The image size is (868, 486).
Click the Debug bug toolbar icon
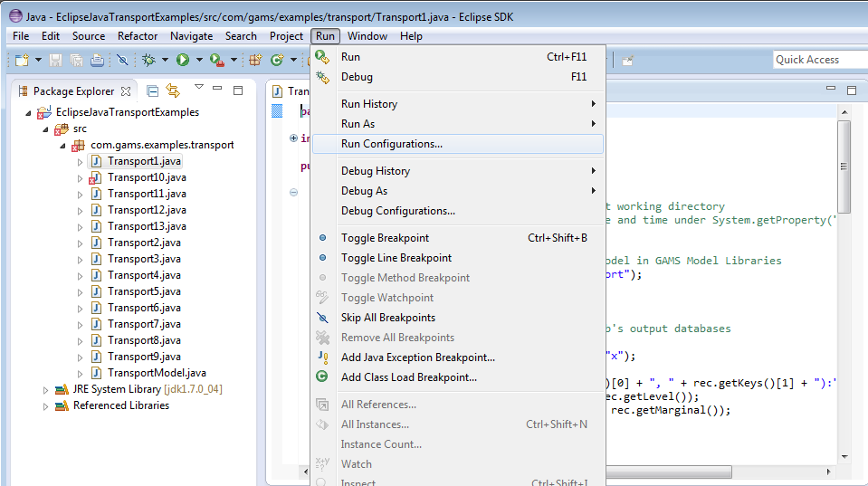(x=149, y=60)
